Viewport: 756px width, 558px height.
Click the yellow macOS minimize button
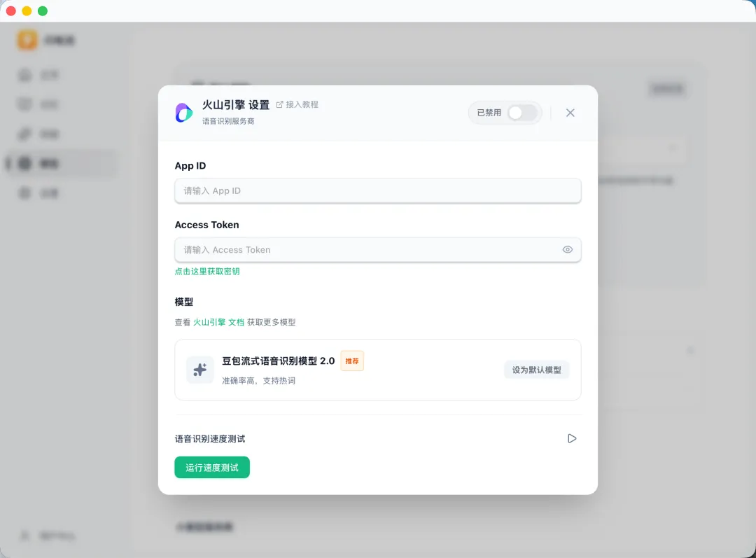(x=27, y=11)
